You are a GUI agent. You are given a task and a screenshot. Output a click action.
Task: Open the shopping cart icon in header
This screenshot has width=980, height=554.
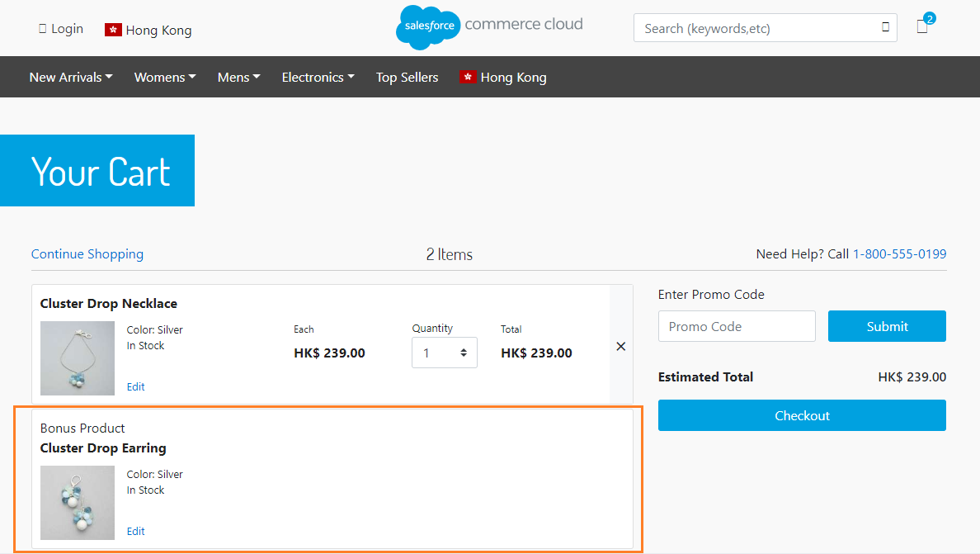[x=922, y=26]
